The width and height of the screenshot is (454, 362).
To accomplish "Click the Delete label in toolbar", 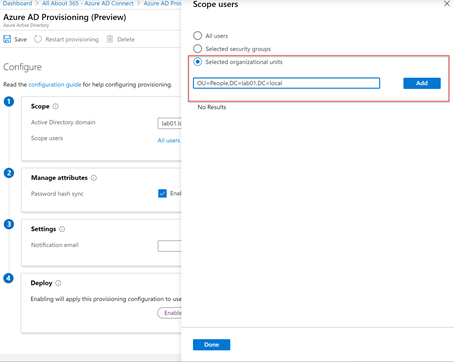I will pyautogui.click(x=126, y=39).
